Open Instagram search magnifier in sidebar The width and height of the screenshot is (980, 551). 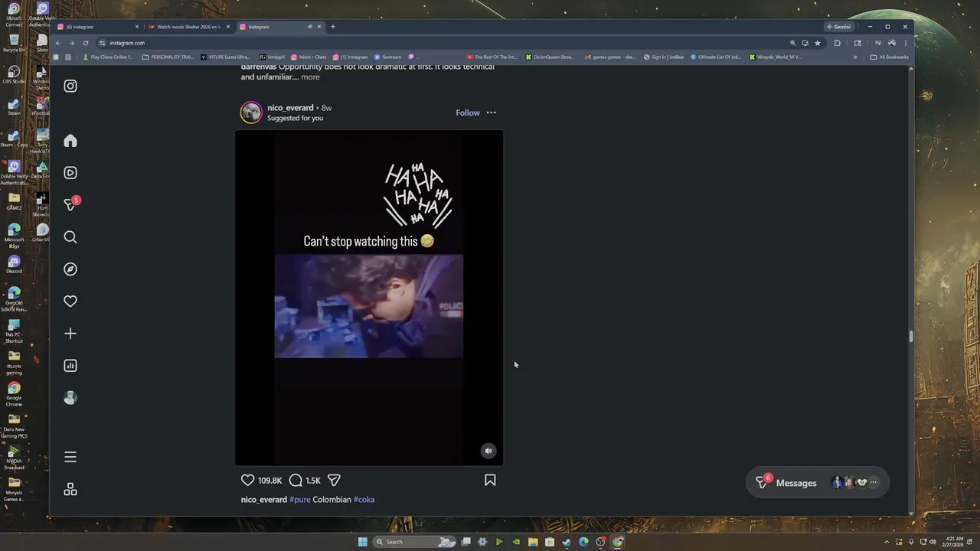[70, 237]
